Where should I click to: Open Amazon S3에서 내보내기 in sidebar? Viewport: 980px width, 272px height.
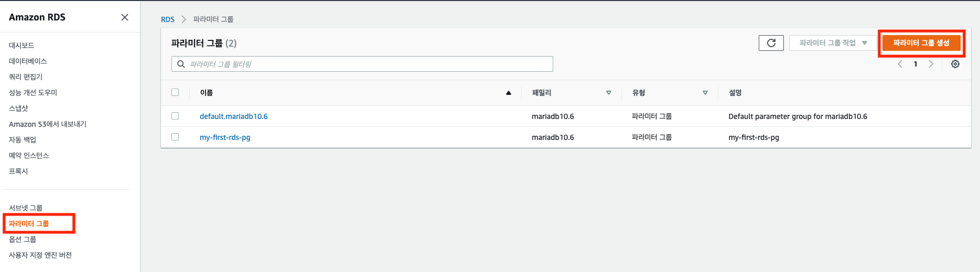[48, 124]
